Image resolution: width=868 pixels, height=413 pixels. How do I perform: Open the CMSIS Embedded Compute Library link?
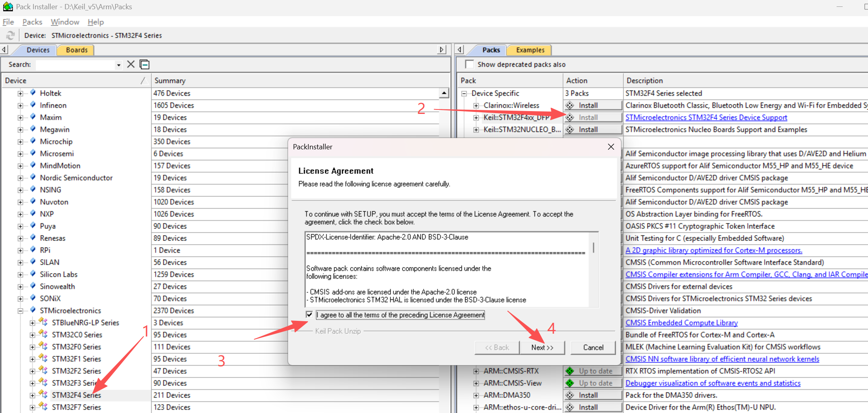click(681, 323)
